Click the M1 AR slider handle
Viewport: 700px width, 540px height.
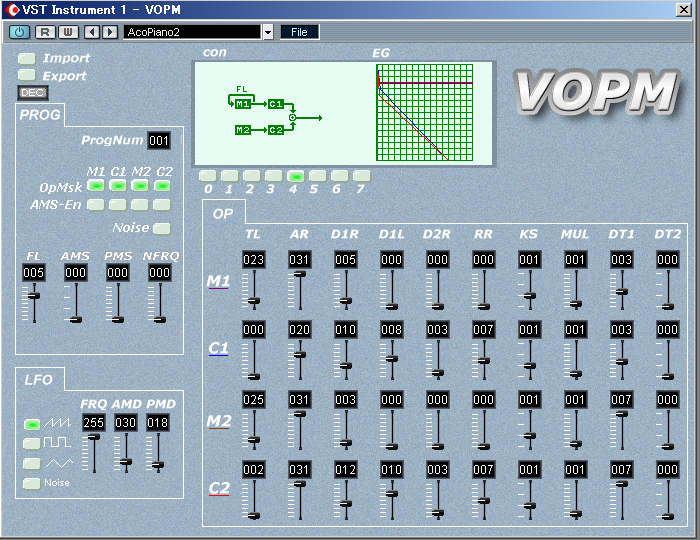tap(300, 274)
